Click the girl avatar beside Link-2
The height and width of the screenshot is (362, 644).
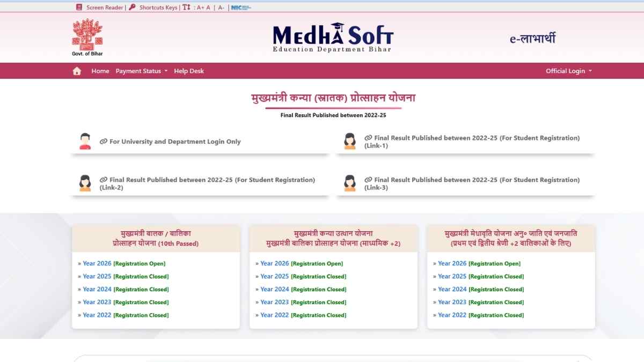pyautogui.click(x=85, y=183)
